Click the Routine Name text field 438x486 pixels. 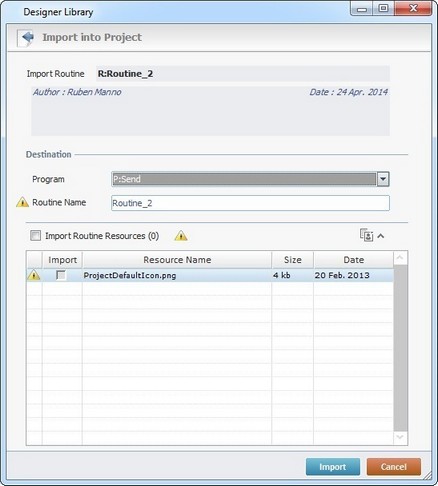(x=250, y=203)
